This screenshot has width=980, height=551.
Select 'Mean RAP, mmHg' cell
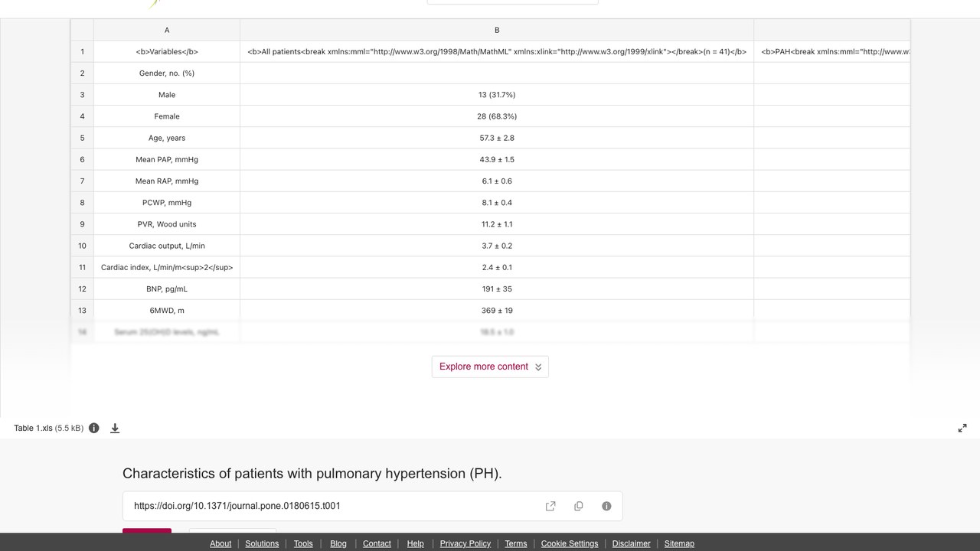(x=167, y=181)
